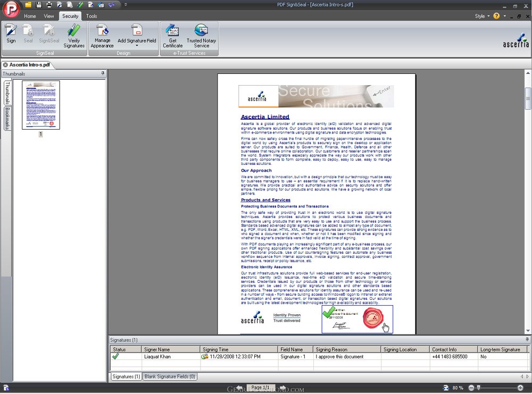
Task: Click the contact info '+44 1483 685500'
Action: click(450, 357)
